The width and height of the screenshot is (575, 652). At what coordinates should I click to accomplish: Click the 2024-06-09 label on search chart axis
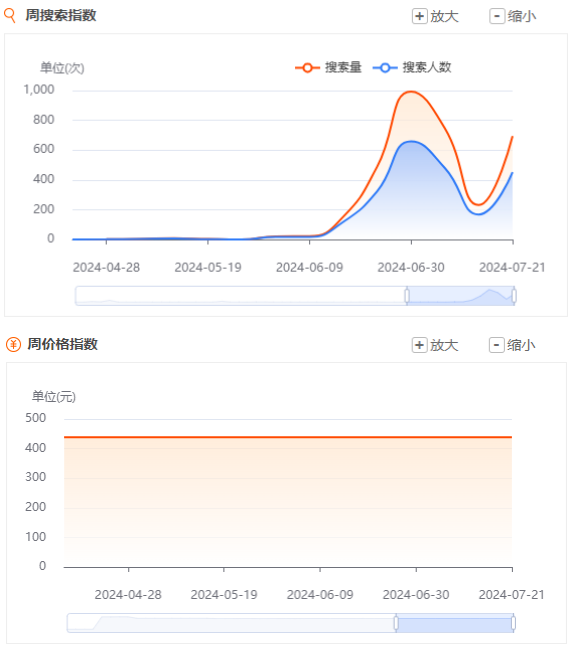pyautogui.click(x=309, y=267)
